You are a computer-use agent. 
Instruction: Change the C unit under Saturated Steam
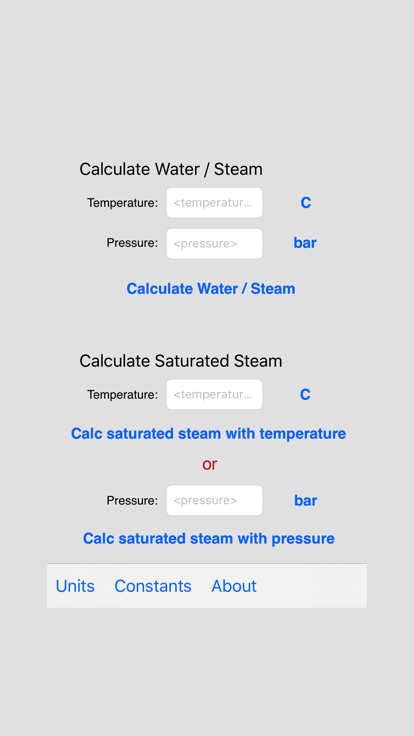tap(305, 395)
